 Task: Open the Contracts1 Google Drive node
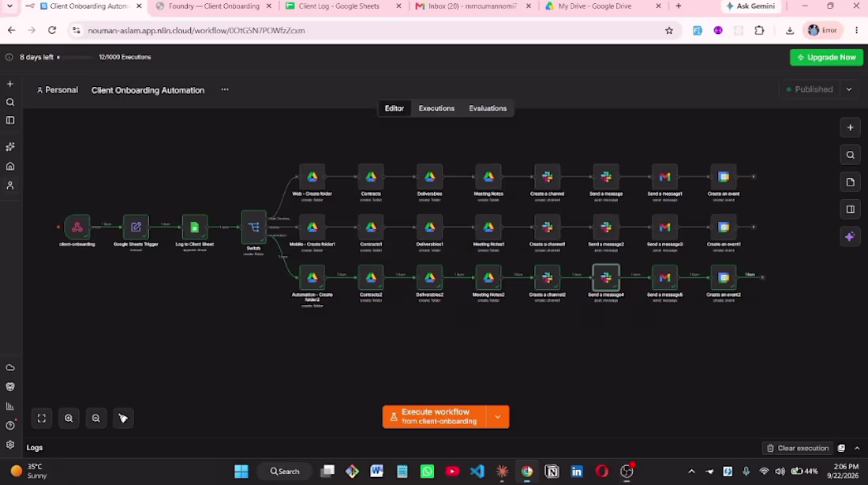pos(371,227)
